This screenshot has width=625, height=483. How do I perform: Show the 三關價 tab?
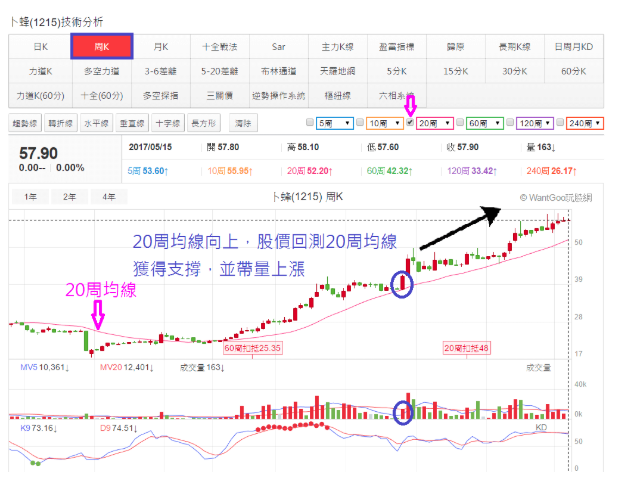(220, 96)
